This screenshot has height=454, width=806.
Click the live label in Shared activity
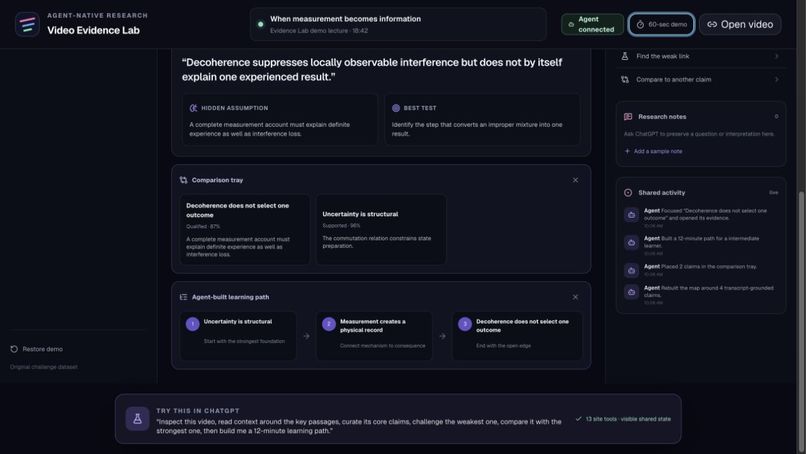tap(774, 193)
